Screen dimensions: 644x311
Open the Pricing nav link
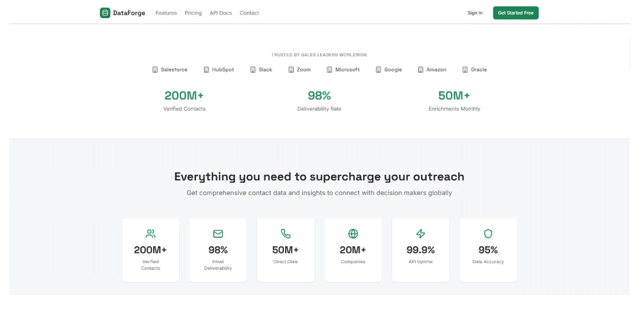click(193, 13)
